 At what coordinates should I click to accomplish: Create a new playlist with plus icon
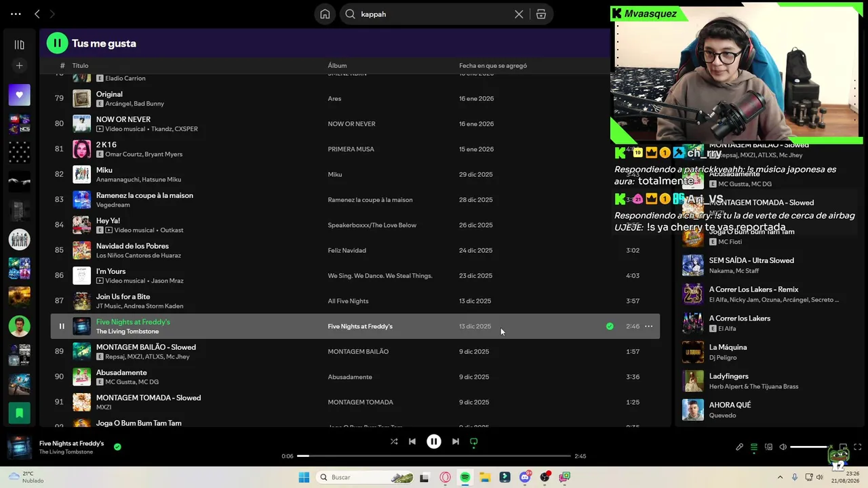[19, 66]
